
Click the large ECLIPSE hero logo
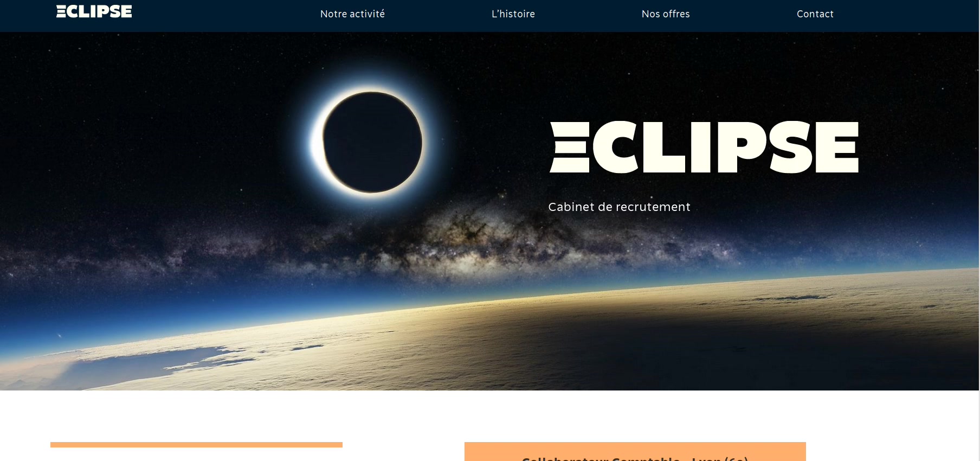[x=704, y=147]
